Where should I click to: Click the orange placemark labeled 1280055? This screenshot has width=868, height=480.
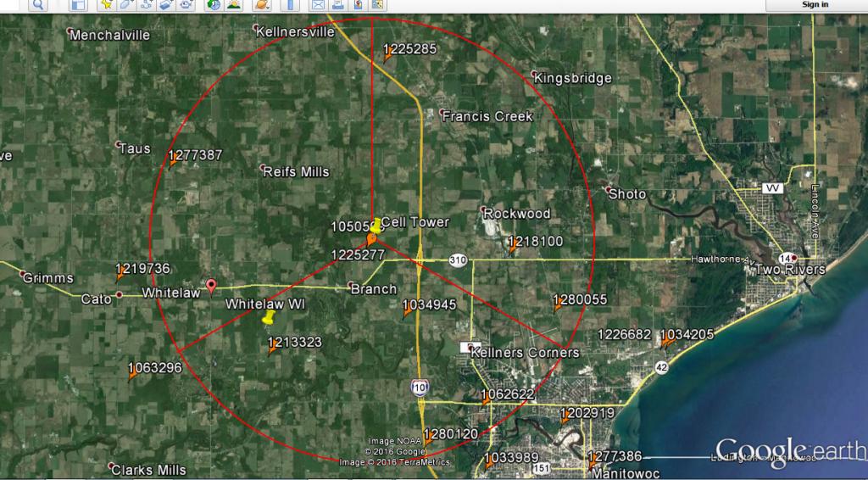tap(558, 306)
